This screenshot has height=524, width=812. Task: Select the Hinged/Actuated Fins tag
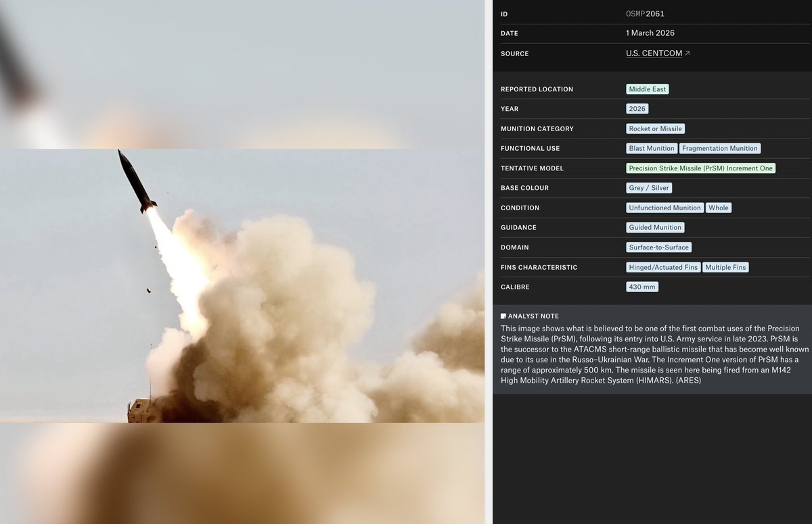point(662,267)
